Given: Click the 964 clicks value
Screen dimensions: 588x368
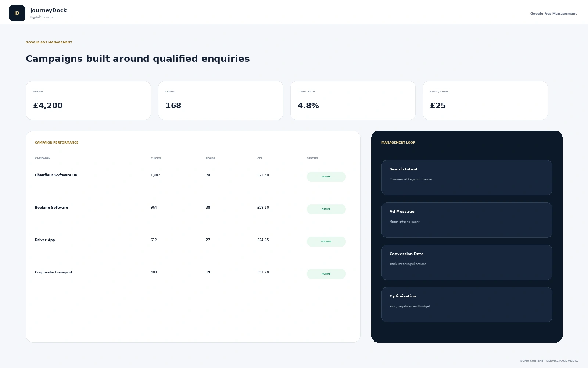Looking at the screenshot, I should coord(154,208).
